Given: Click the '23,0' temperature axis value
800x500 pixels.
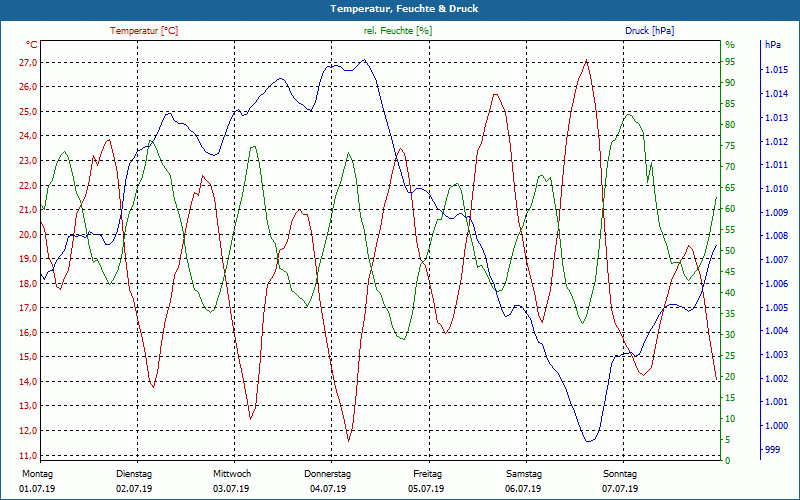Looking at the screenshot, I should click(28, 161).
